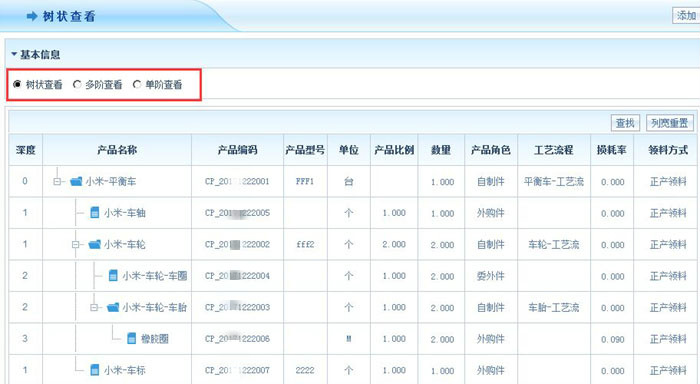Image resolution: width=700 pixels, height=384 pixels.
Task: Select the 小米-平衡车 row name
Action: (111, 181)
